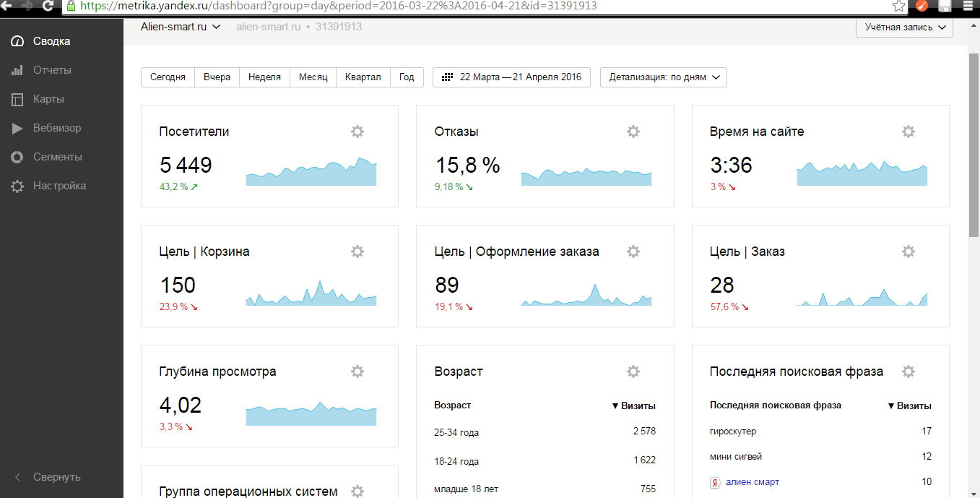Select the Вчера period
Image resolution: width=980 pixels, height=498 pixels.
[217, 77]
